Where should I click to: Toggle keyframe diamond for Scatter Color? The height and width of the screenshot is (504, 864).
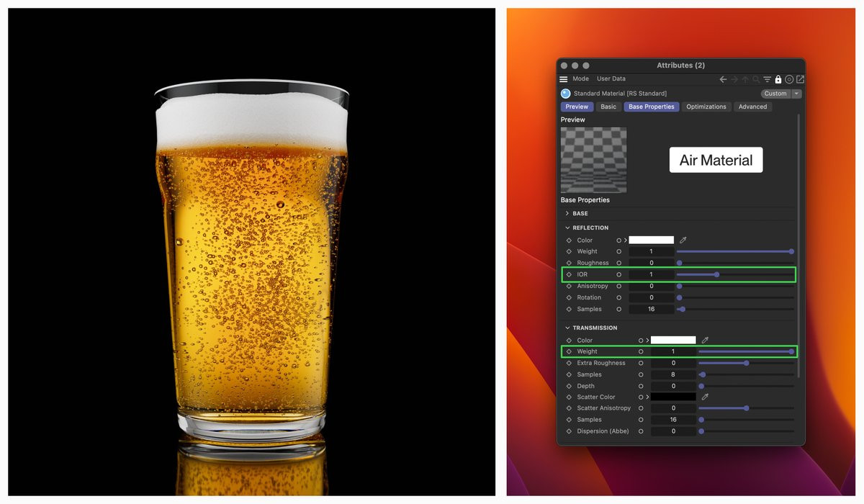click(568, 397)
